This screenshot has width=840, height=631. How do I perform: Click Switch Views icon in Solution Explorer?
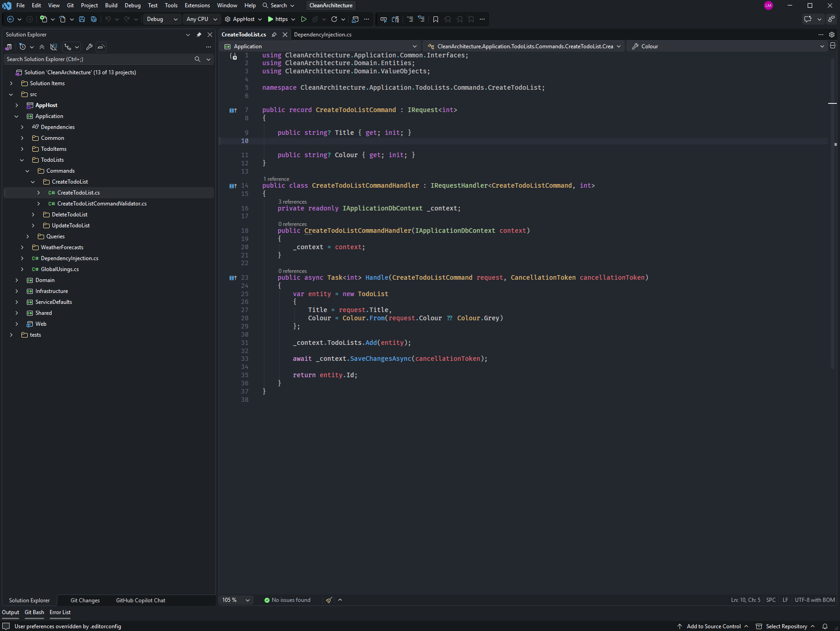[x=8, y=47]
